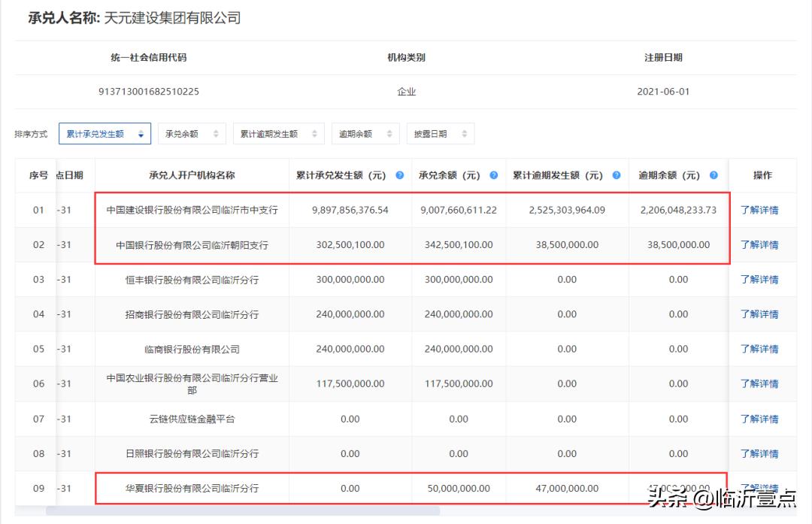The height and width of the screenshot is (524, 812).
Task: Click amount 342,500,100.00
Action: point(459,244)
